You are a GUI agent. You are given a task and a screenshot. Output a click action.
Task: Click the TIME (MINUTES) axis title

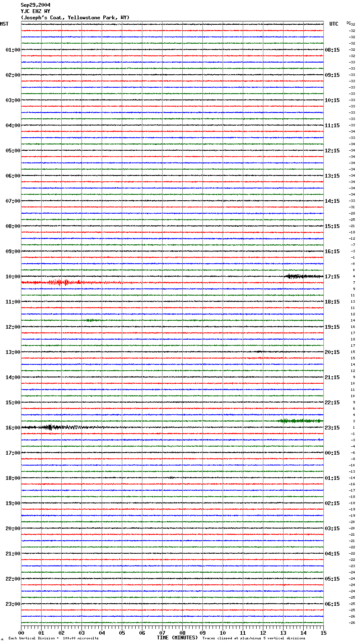pos(177,638)
